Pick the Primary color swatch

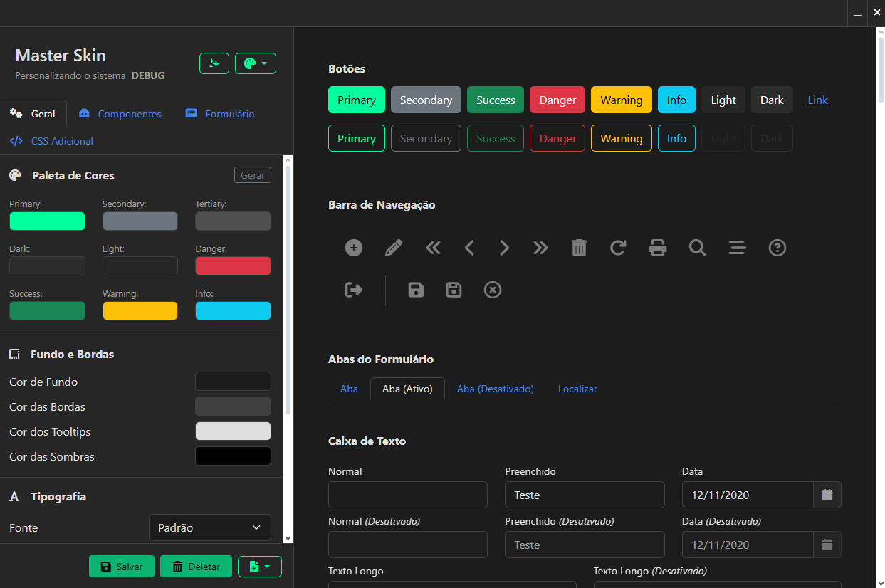pyautogui.click(x=47, y=221)
